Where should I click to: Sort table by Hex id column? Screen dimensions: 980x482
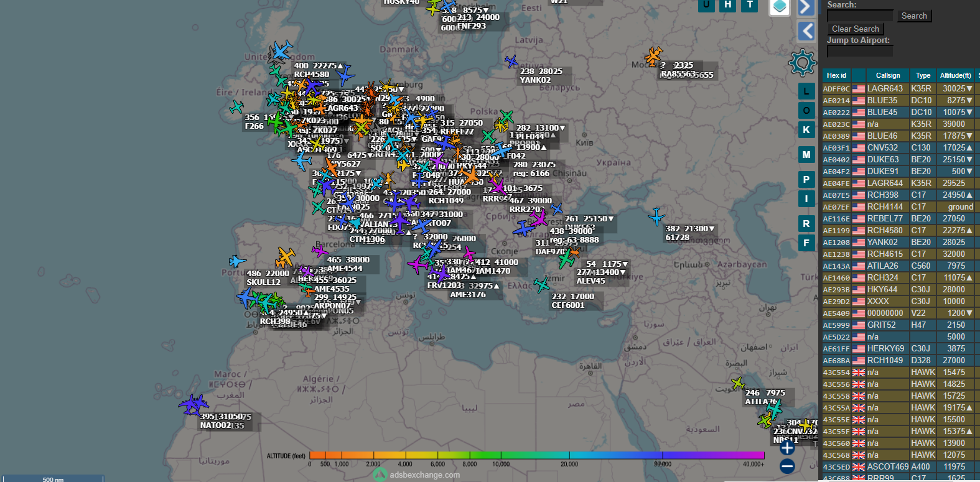pyautogui.click(x=836, y=75)
